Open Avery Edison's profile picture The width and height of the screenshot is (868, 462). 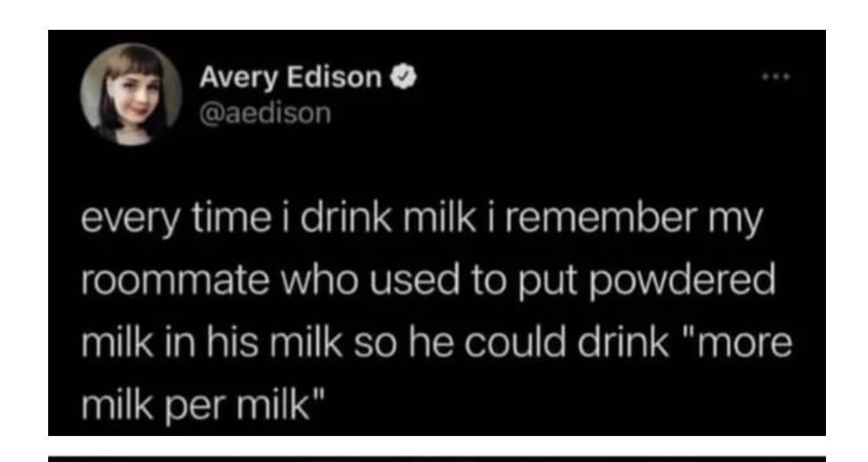131,93
